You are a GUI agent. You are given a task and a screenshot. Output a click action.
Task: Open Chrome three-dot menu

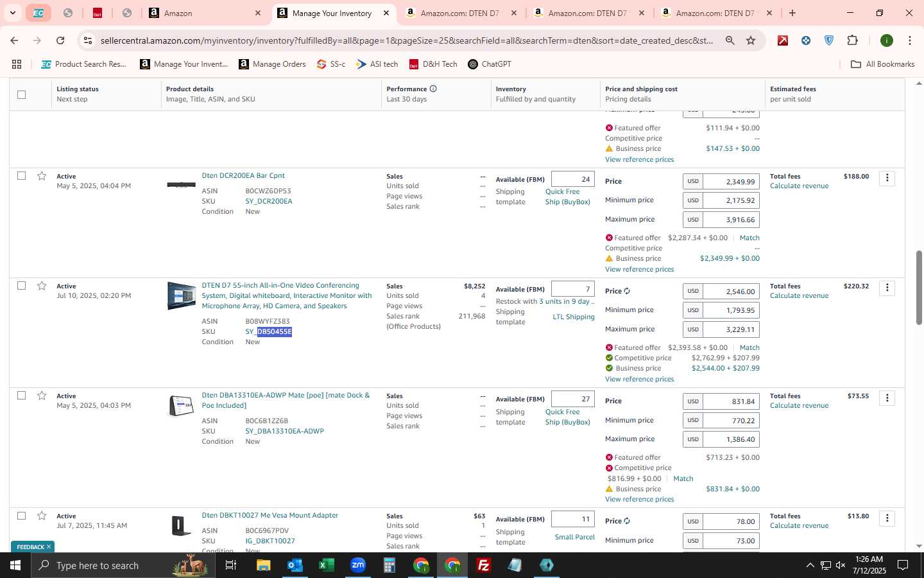click(909, 40)
